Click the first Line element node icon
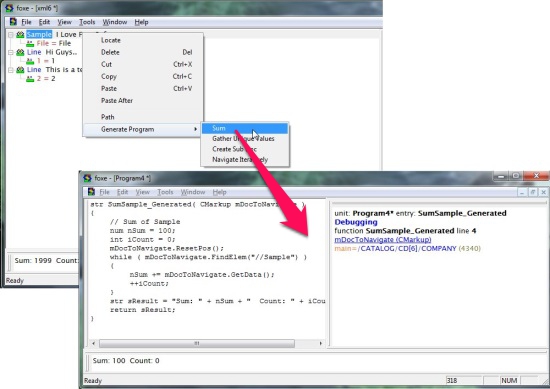The image size is (550, 389). [20, 52]
